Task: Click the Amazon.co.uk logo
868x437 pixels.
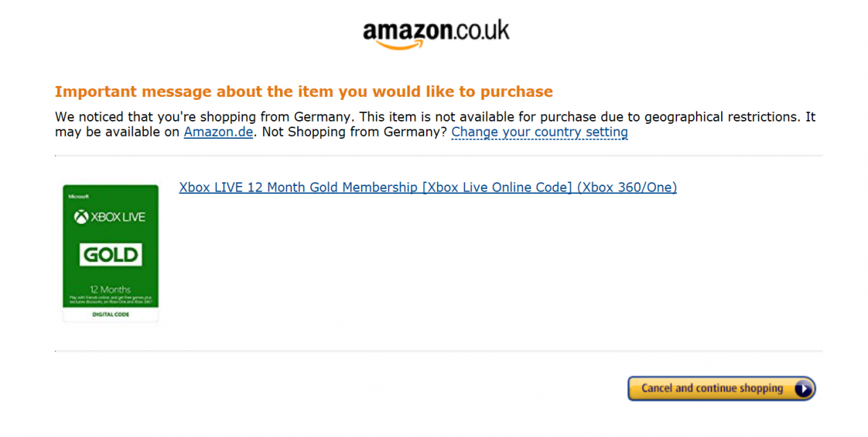Action: pyautogui.click(x=435, y=32)
